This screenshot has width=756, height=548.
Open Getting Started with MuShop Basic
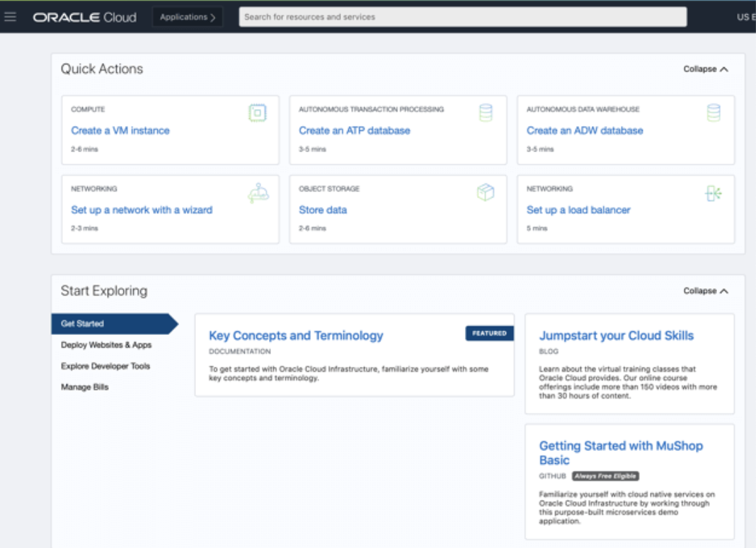coord(621,453)
